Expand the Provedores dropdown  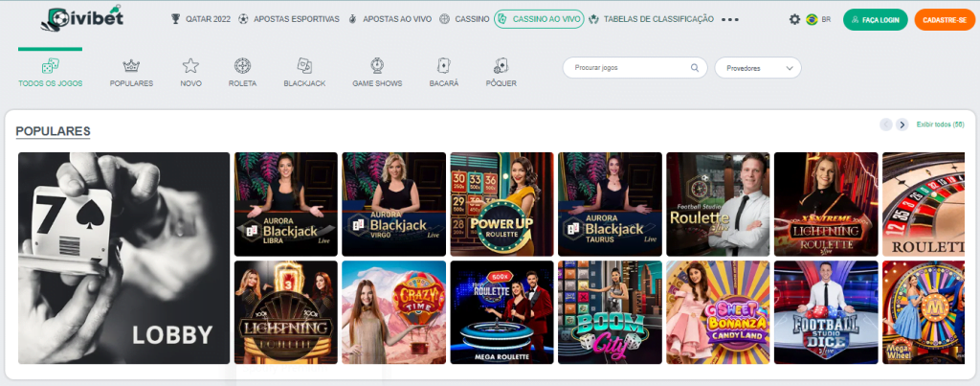coord(758,68)
